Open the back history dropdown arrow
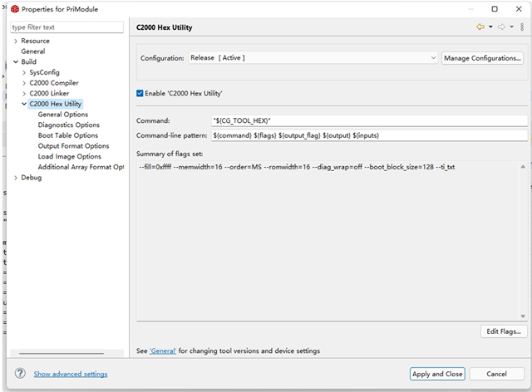 click(490, 27)
